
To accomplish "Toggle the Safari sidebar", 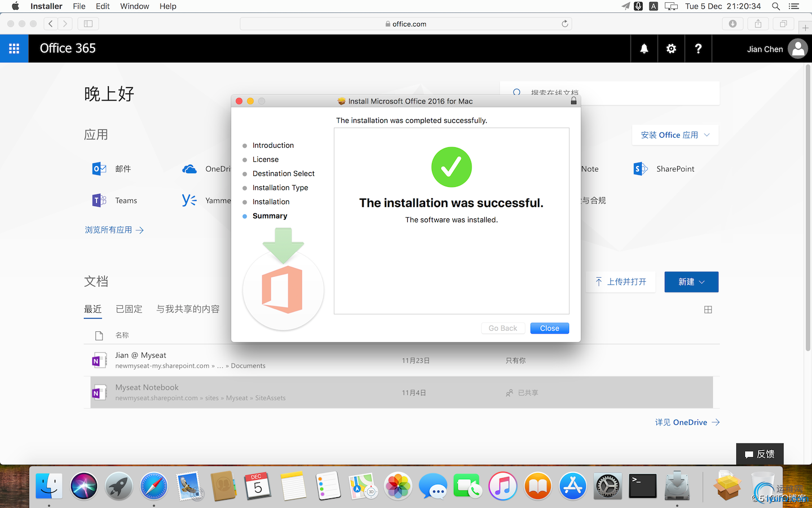I will pyautogui.click(x=88, y=24).
